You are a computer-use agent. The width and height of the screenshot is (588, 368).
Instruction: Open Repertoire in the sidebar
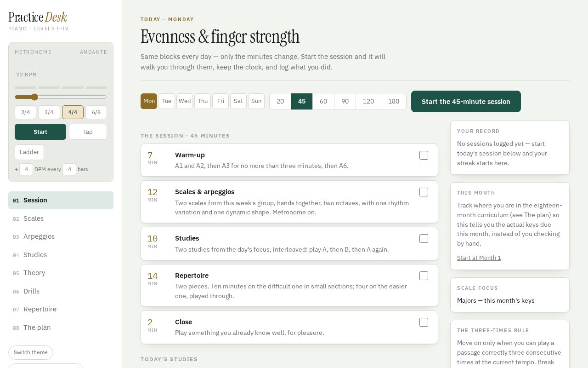coord(61,309)
